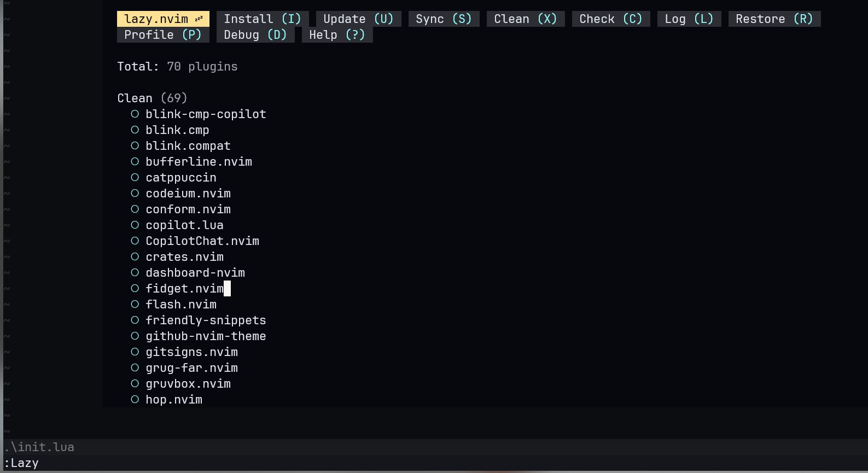
Task: Select the friendly-snippets plugin name
Action: 206,320
